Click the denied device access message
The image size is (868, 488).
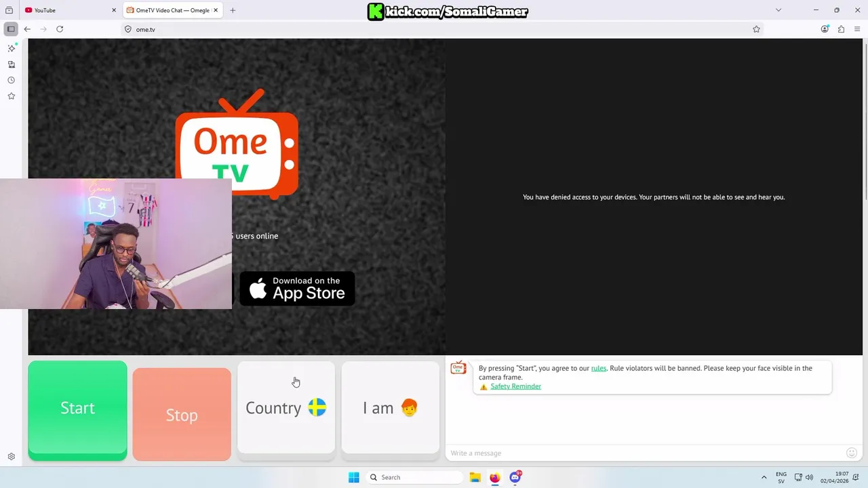pyautogui.click(x=654, y=197)
